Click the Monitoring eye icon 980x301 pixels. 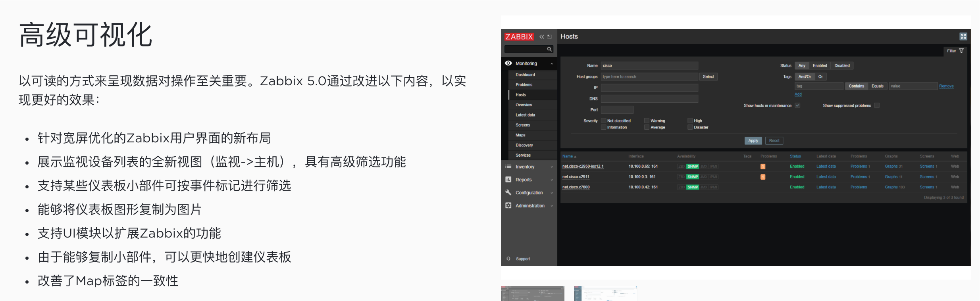508,63
